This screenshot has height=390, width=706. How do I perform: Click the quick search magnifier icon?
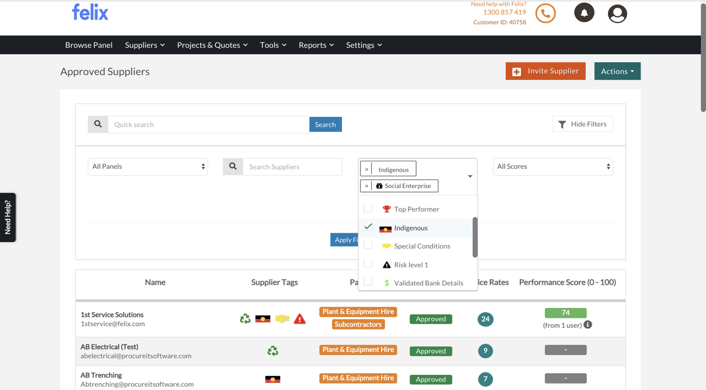click(98, 124)
